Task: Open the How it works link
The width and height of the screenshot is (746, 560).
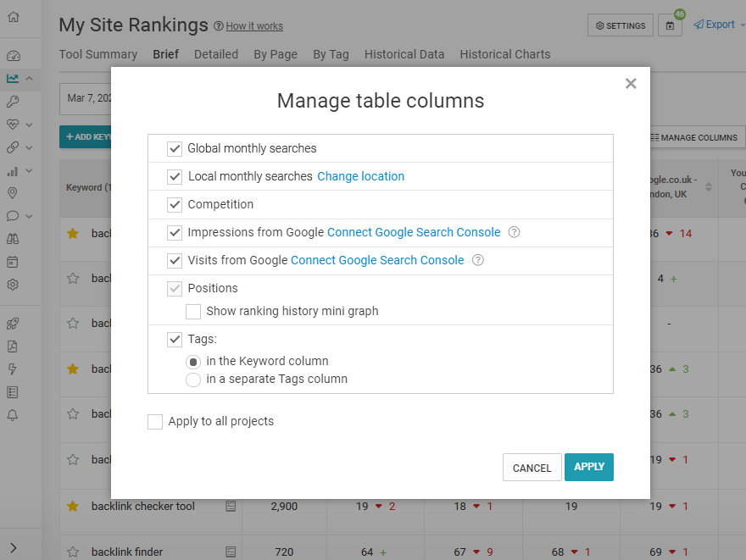Action: (x=254, y=26)
